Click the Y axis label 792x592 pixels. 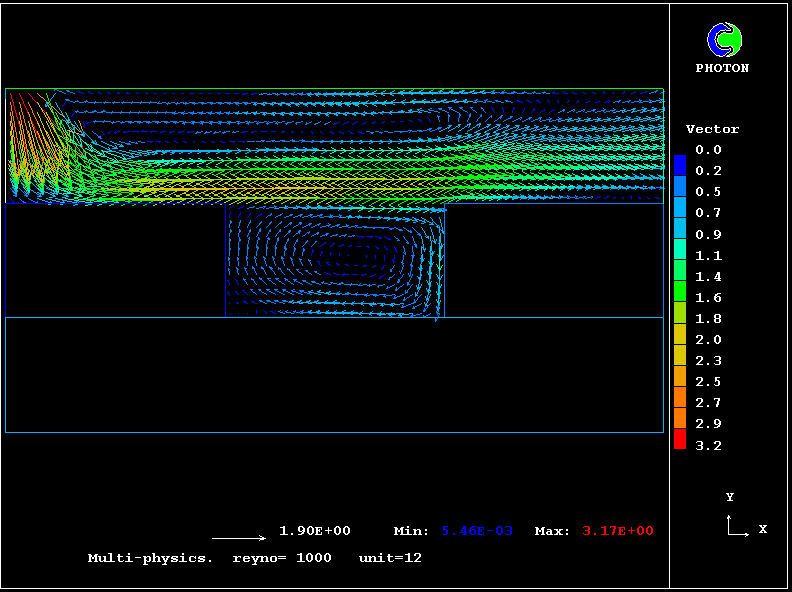pos(730,497)
